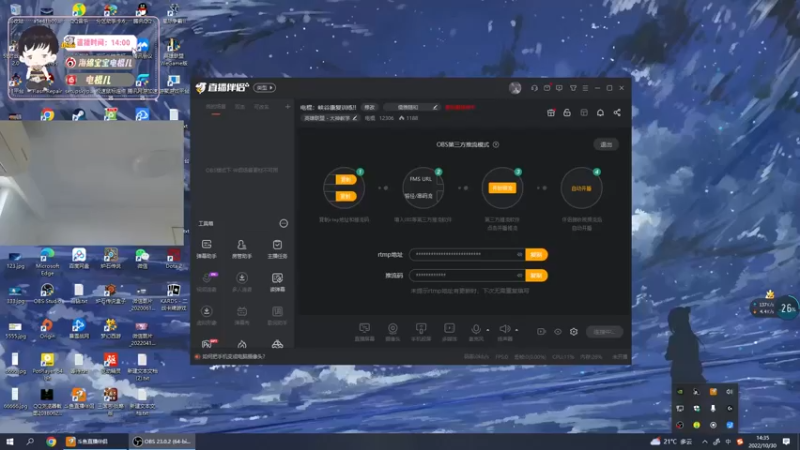
Task: Toggle the preview eye icon near settings
Action: 558,332
